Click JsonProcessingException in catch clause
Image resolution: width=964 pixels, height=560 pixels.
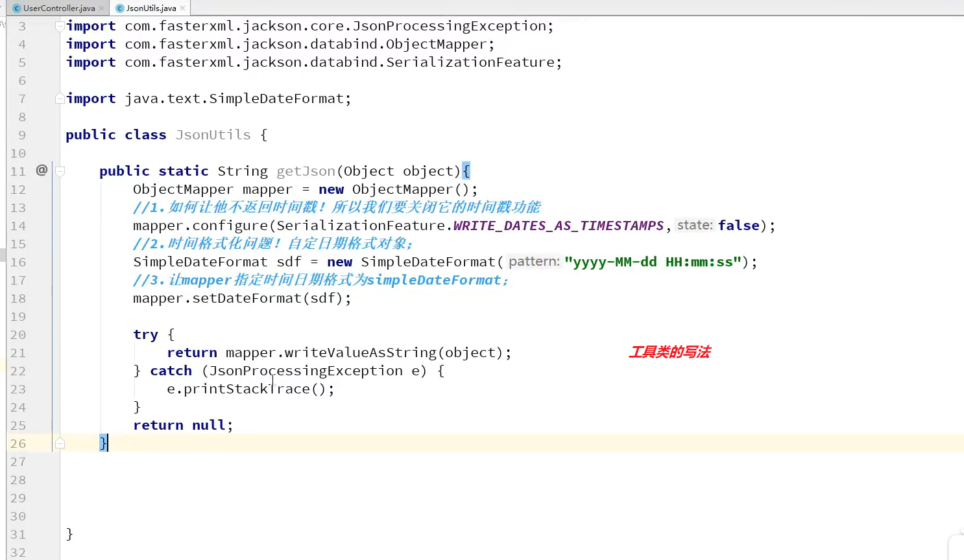pyautogui.click(x=306, y=371)
